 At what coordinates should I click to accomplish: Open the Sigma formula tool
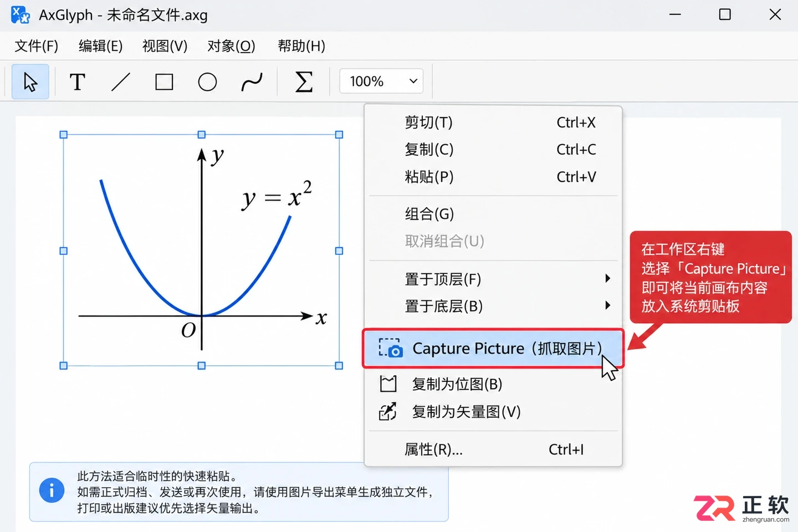304,82
